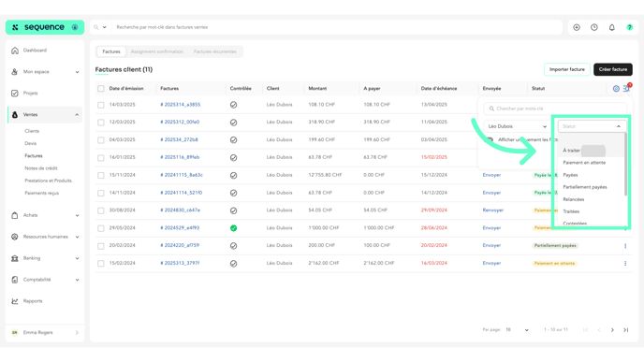Click the Créer facture button
644x362 pixels.
[613, 70]
